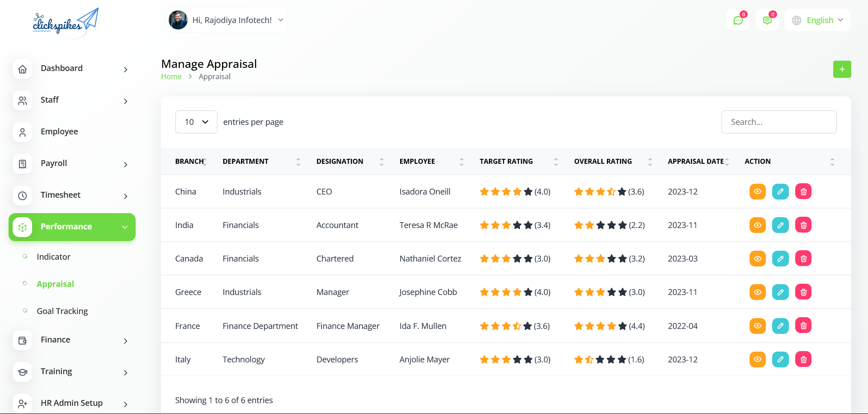
Task: Select Indicator under Performance menu
Action: coord(53,257)
